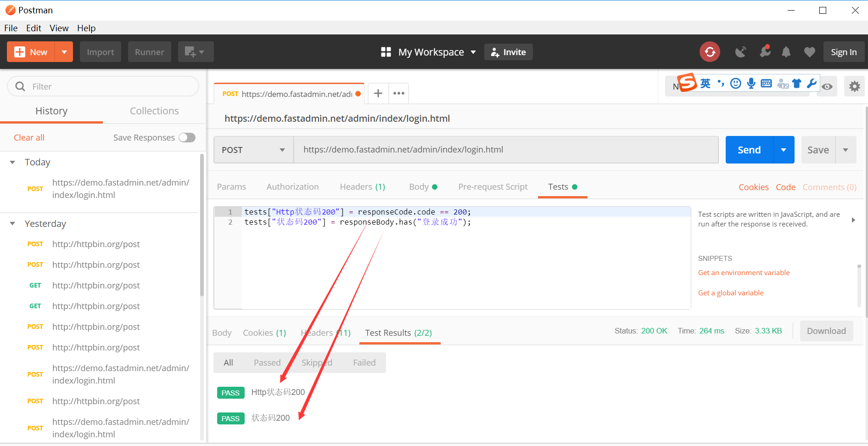The image size is (868, 446).
Task: Click the Code link
Action: [785, 187]
